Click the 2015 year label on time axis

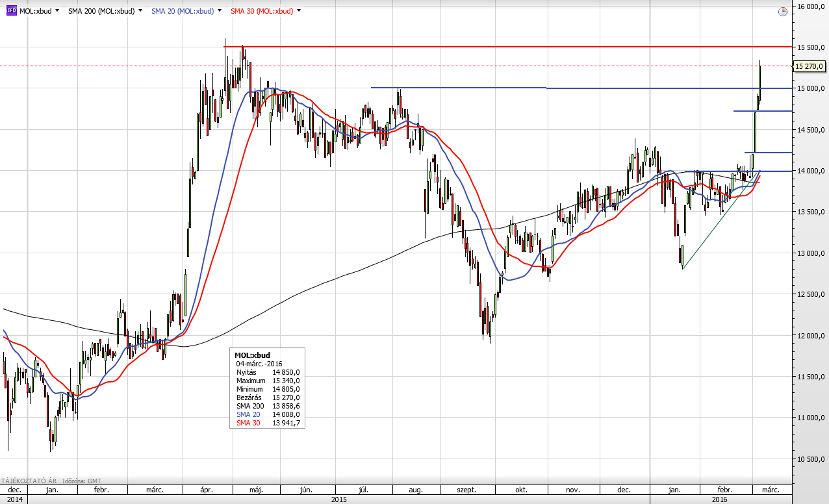tap(338, 499)
